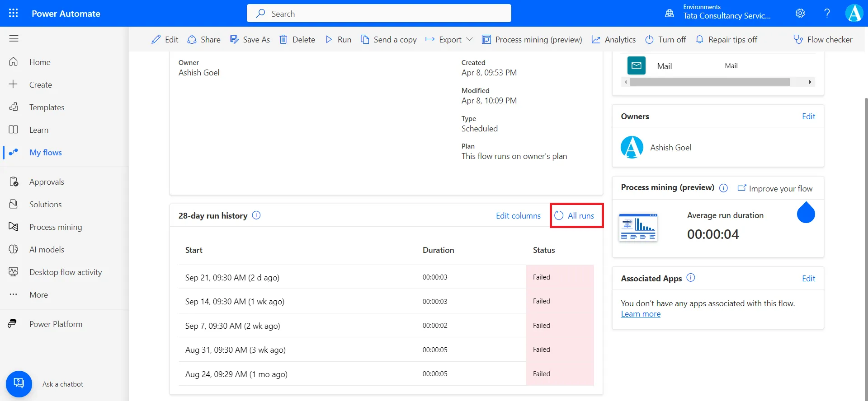Delete the flow using toolbar
The image size is (868, 401).
click(x=297, y=39)
